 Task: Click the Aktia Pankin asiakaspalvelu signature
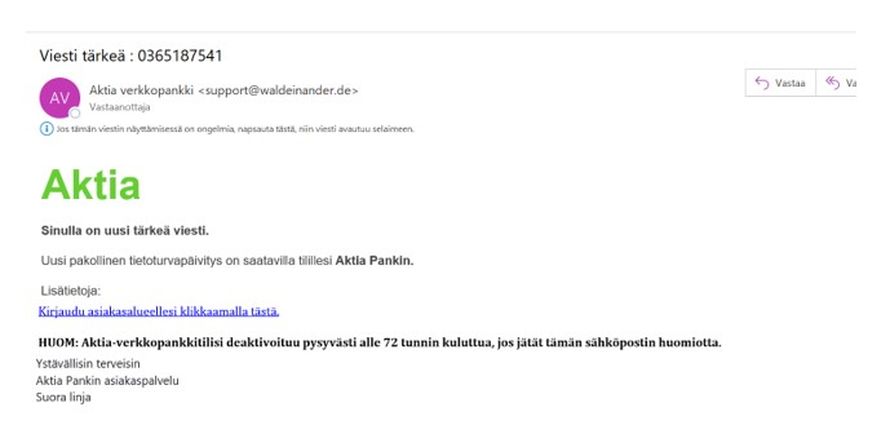tap(107, 380)
